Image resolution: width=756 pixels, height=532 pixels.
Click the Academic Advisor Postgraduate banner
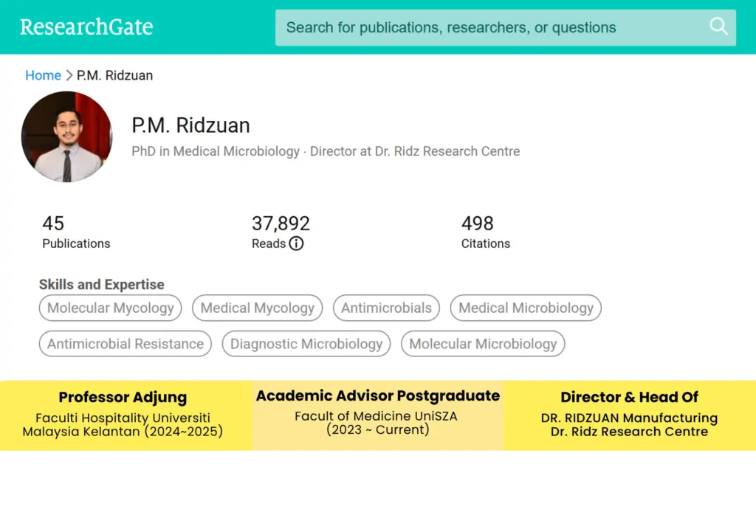pyautogui.click(x=377, y=415)
